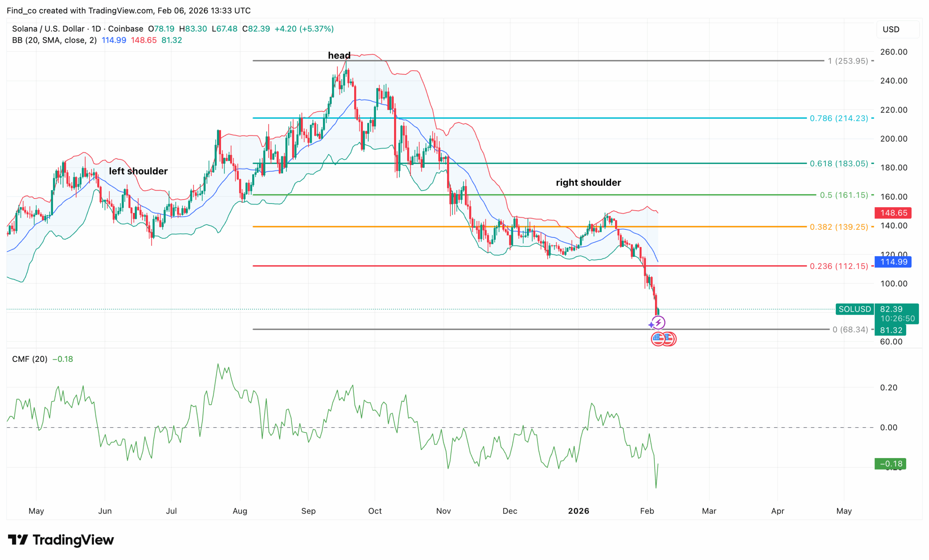Click the BB (20, SMA, close, 2) indicator legend
Screen dimensions: 929x560
click(x=54, y=40)
